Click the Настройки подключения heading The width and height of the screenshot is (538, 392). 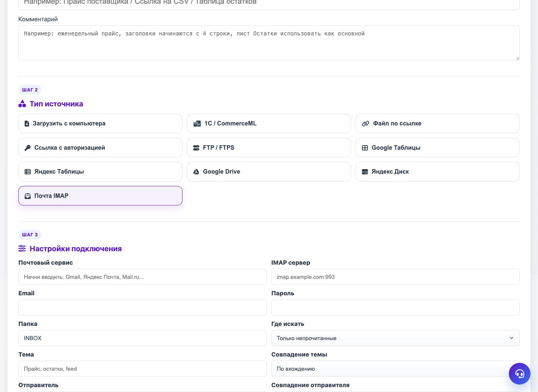(76, 249)
